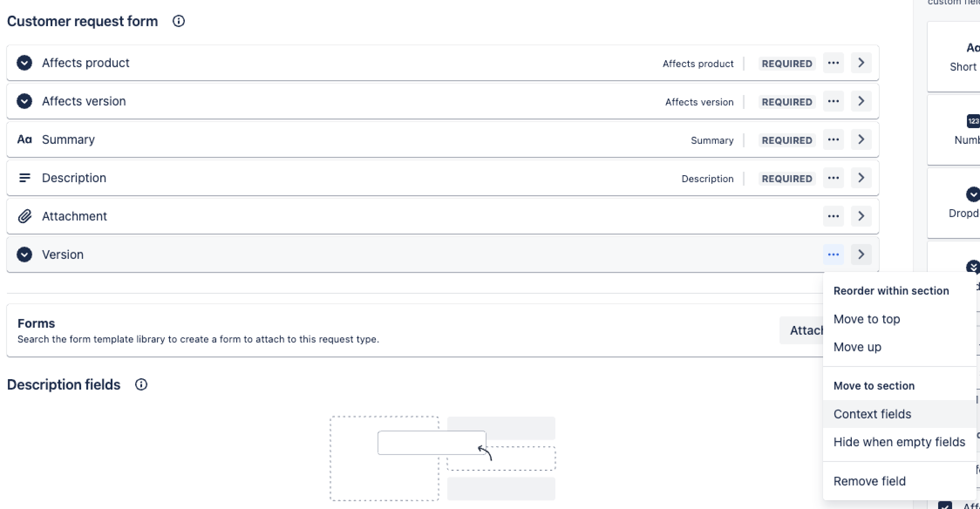Image resolution: width=980 pixels, height=509 pixels.
Task: Click the dropdown circle icon beside Affects product
Action: click(25, 63)
